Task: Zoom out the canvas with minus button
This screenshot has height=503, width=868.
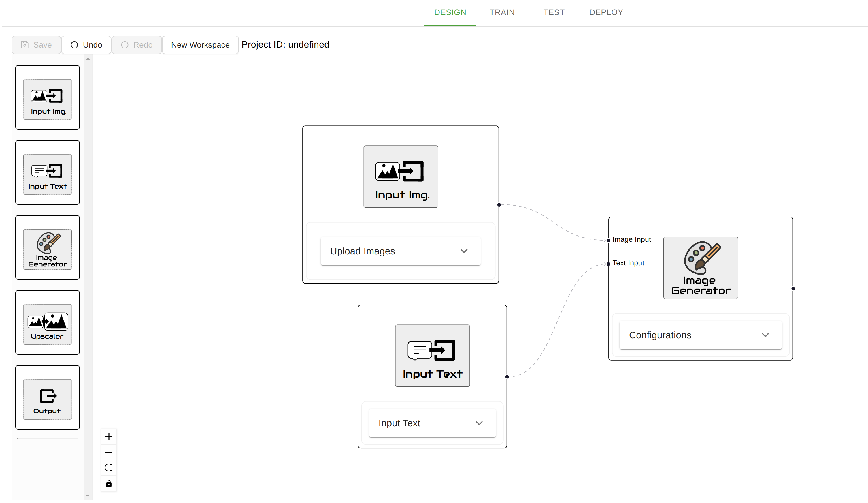Action: tap(109, 452)
